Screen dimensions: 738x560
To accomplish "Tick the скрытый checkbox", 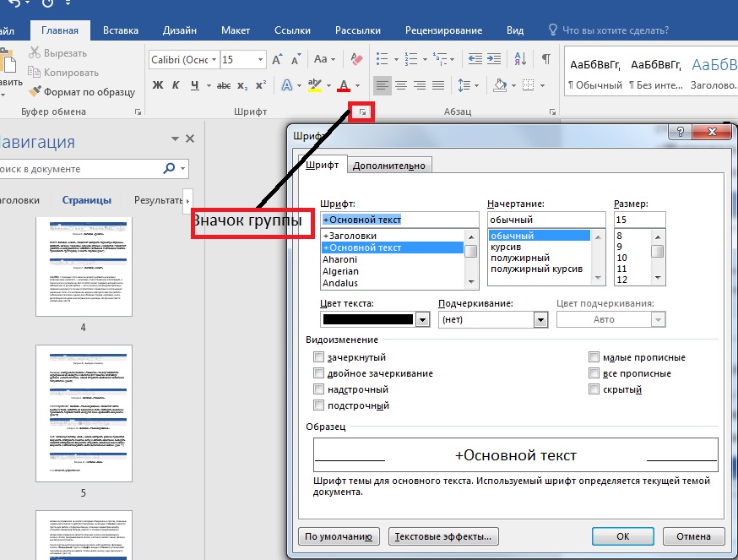I will click(x=594, y=389).
